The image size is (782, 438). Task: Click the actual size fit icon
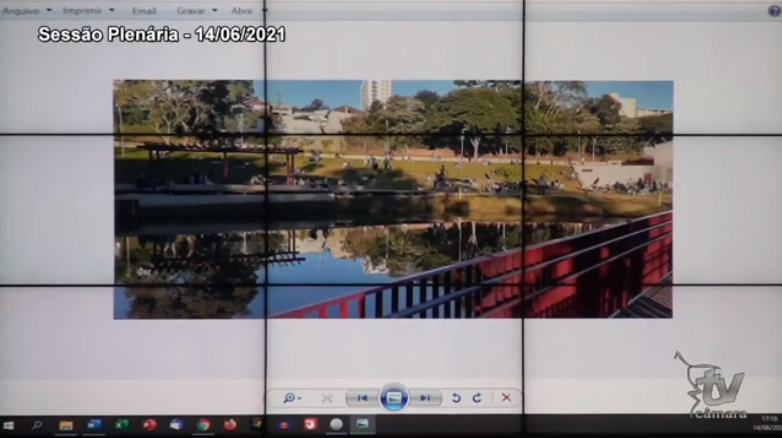(327, 398)
